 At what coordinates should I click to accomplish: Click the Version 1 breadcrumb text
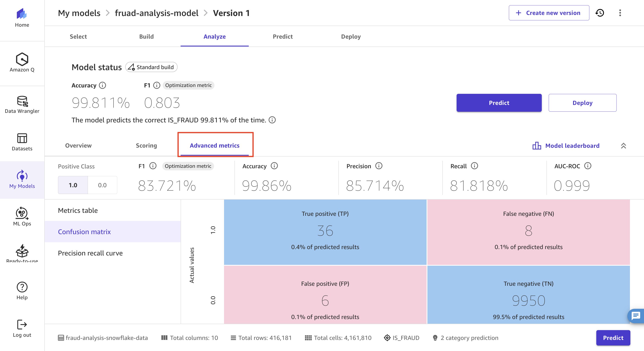[231, 13]
